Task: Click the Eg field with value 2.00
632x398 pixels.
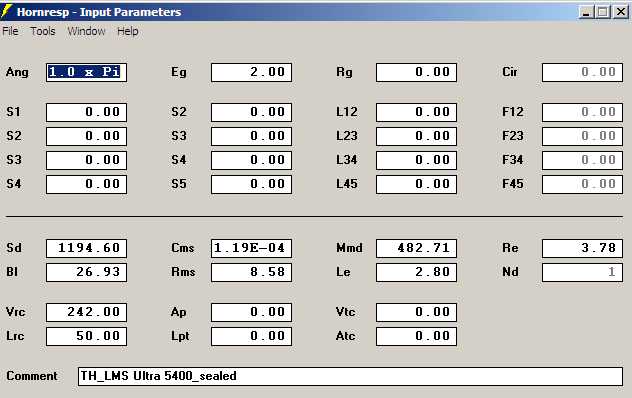Action: [251, 73]
